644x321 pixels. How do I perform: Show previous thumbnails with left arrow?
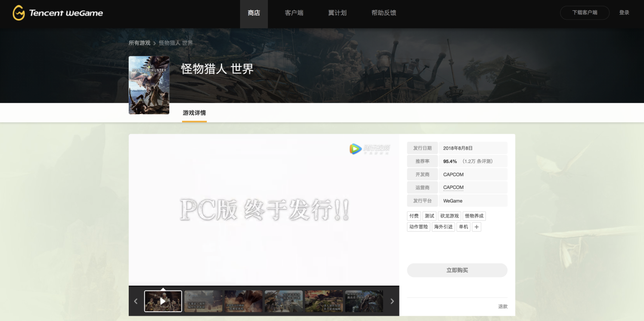tap(136, 301)
